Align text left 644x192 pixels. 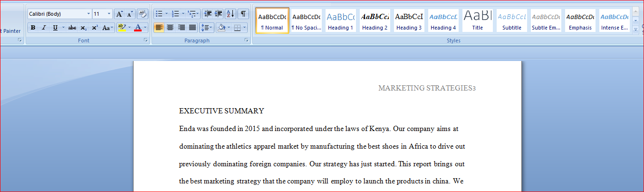point(159,28)
